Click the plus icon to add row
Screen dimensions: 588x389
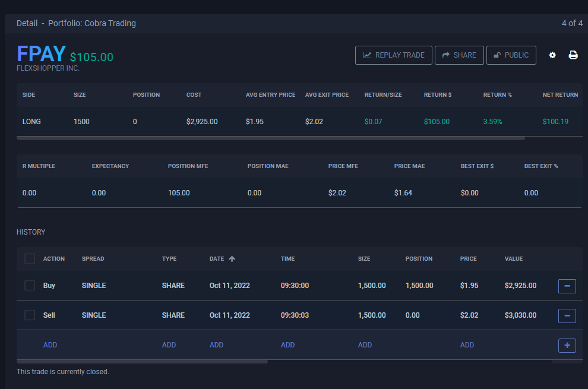click(567, 345)
